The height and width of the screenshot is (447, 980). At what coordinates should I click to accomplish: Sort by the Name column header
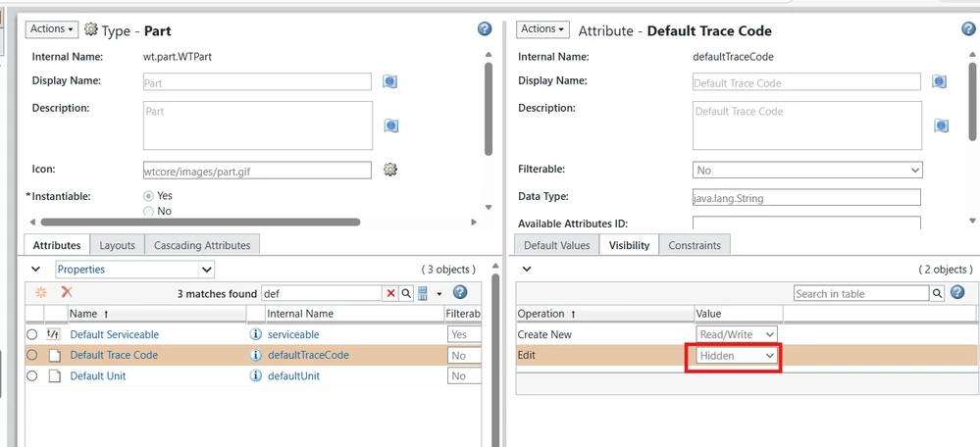pyautogui.click(x=156, y=314)
